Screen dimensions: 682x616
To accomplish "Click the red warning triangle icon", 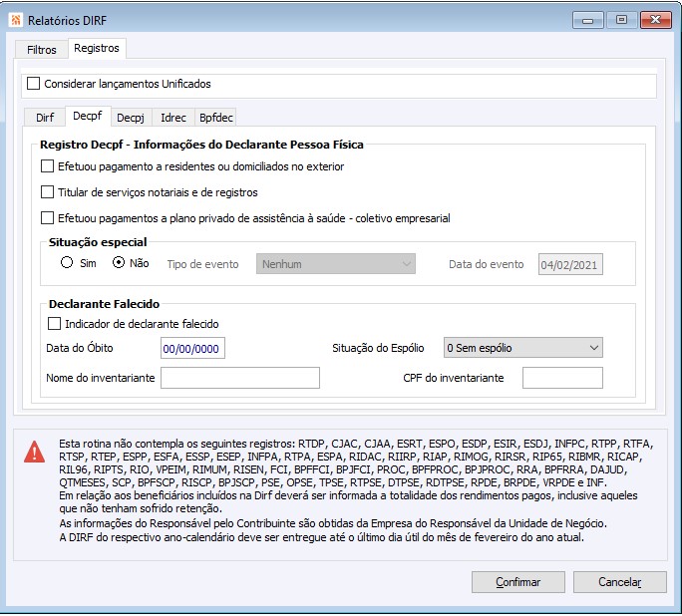I will 34,452.
